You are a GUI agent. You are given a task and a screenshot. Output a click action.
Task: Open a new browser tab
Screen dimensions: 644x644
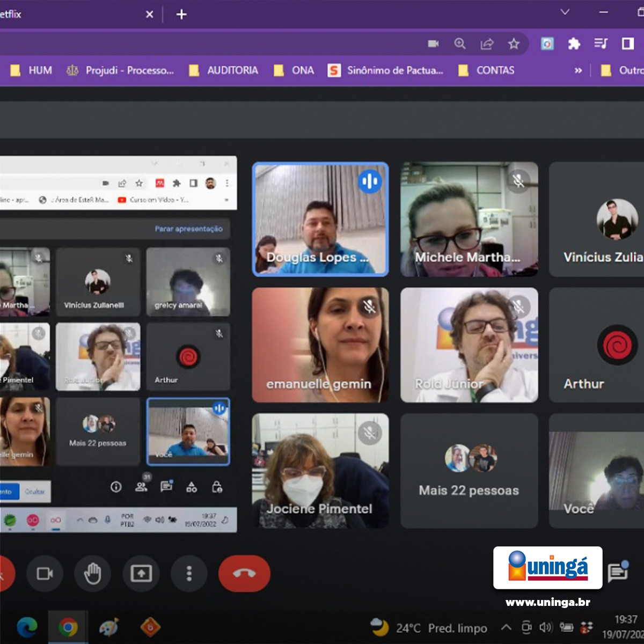coord(181,14)
